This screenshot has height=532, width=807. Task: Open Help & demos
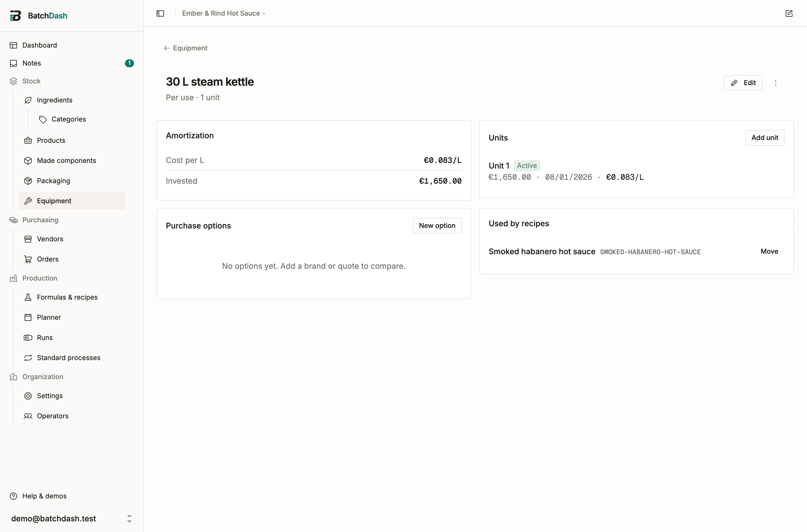tap(71, 496)
